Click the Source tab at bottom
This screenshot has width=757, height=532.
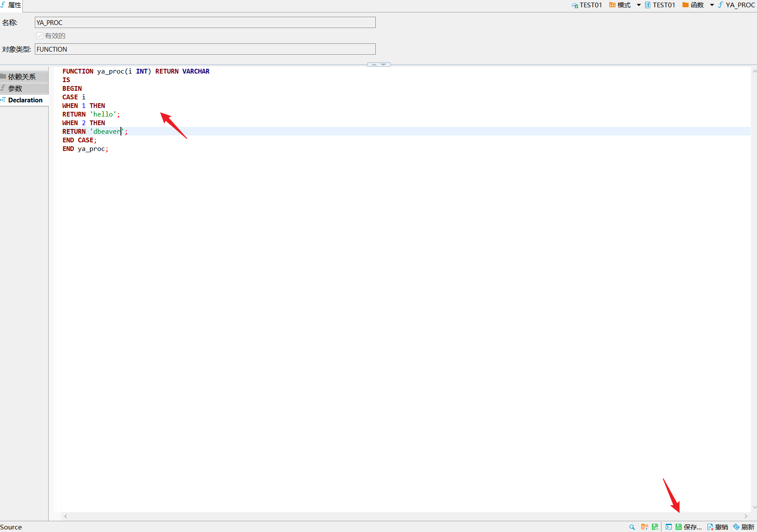pyautogui.click(x=11, y=527)
